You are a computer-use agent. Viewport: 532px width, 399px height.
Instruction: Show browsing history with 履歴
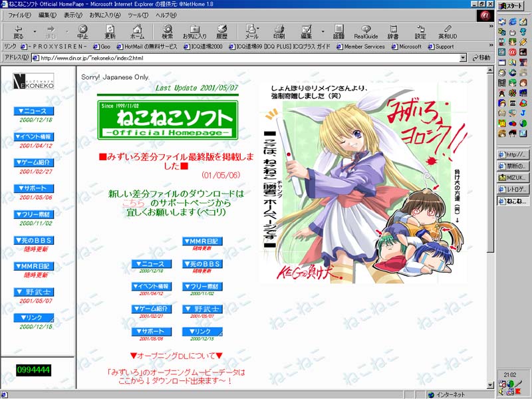click(222, 32)
